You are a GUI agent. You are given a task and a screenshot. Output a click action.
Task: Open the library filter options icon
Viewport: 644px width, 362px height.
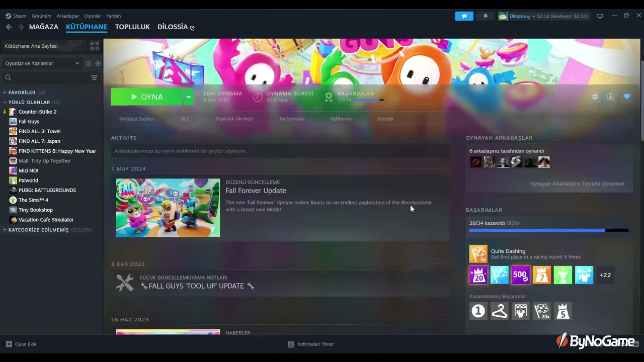pyautogui.click(x=94, y=77)
